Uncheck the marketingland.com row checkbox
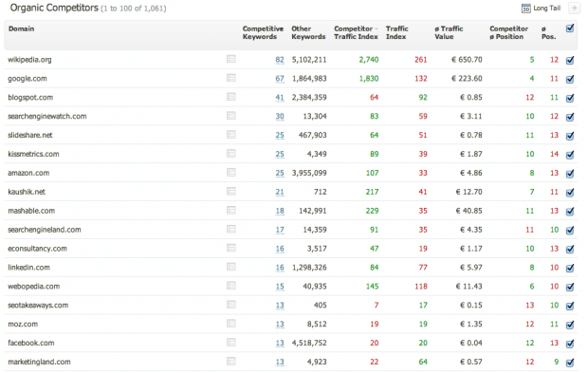The image size is (588, 373). pos(570,363)
